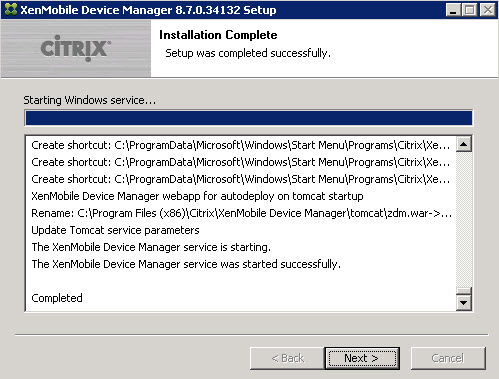Click the grayed-out Back button

287,358
